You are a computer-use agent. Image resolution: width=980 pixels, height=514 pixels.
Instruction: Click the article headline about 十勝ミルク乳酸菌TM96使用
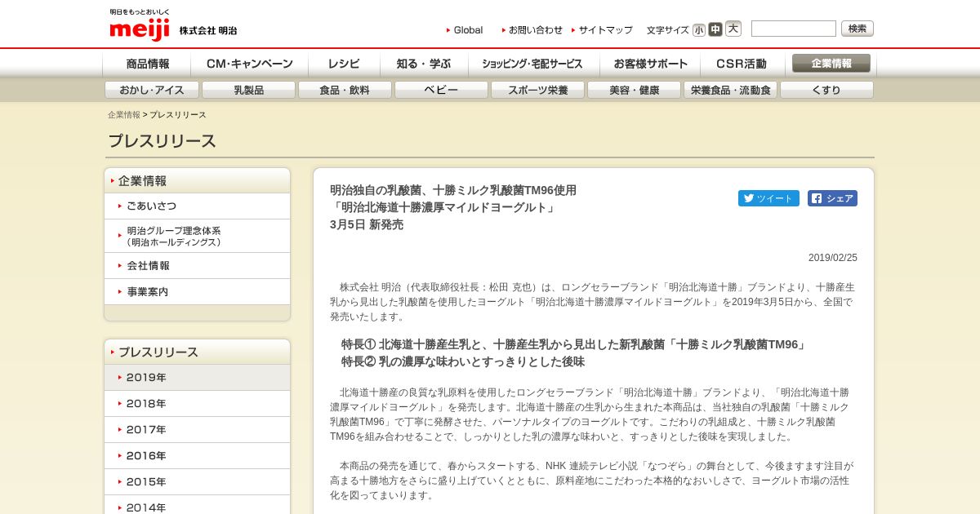tap(453, 207)
